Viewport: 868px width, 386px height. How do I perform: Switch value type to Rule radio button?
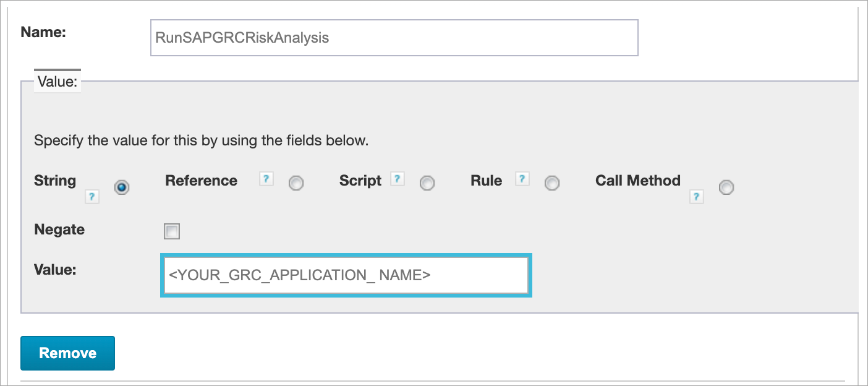(x=551, y=184)
